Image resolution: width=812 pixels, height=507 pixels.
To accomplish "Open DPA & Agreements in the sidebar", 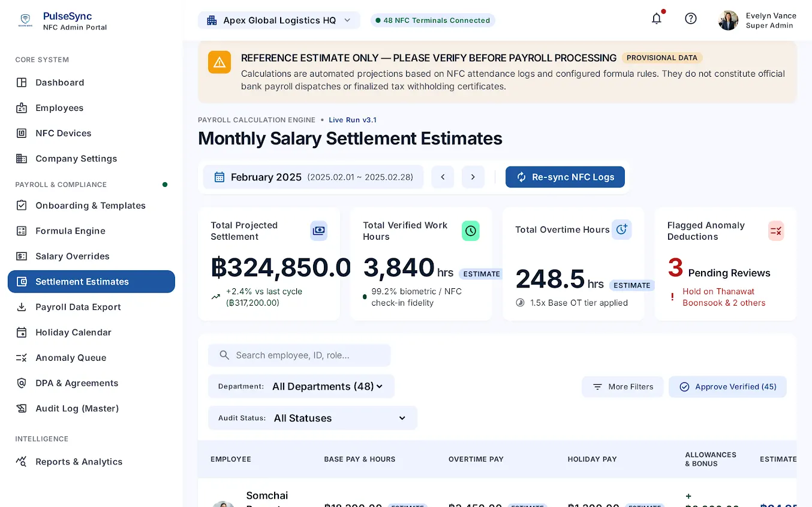I will pos(91,384).
